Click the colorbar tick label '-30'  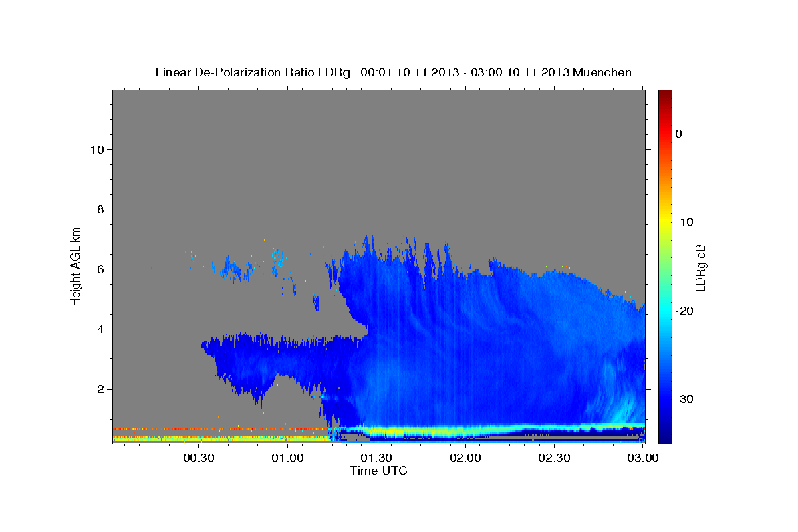[x=685, y=399]
